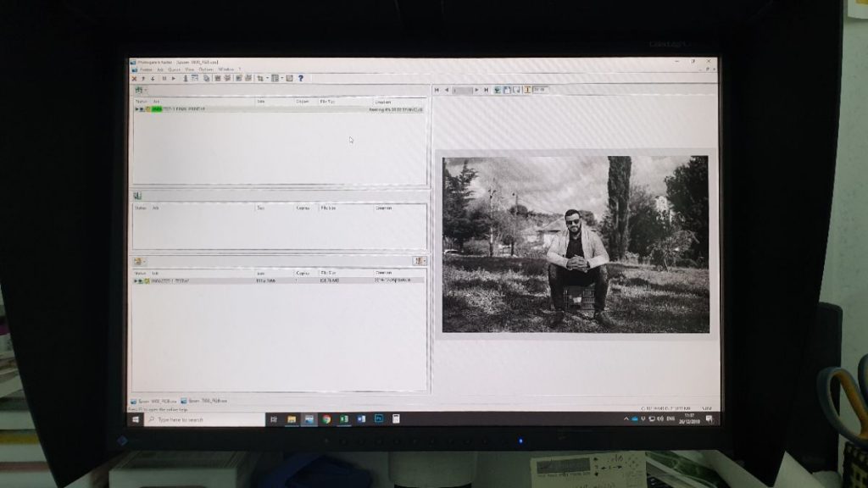868x488 pixels.
Task: Click the red X delete job icon
Action: [x=134, y=78]
